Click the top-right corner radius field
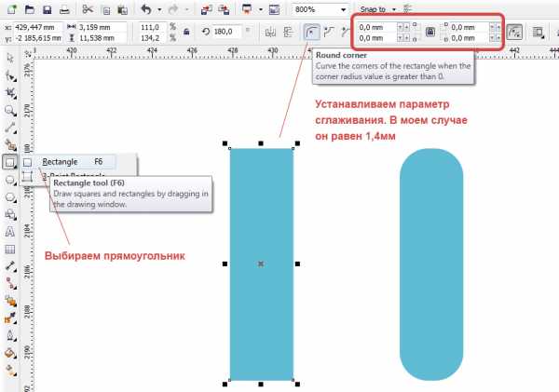 point(469,27)
